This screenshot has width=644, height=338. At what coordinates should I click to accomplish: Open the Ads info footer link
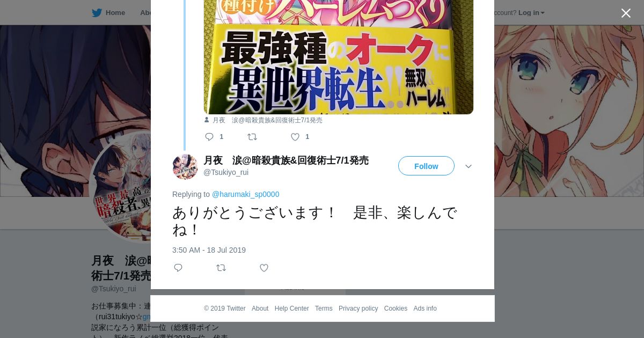pos(425,308)
